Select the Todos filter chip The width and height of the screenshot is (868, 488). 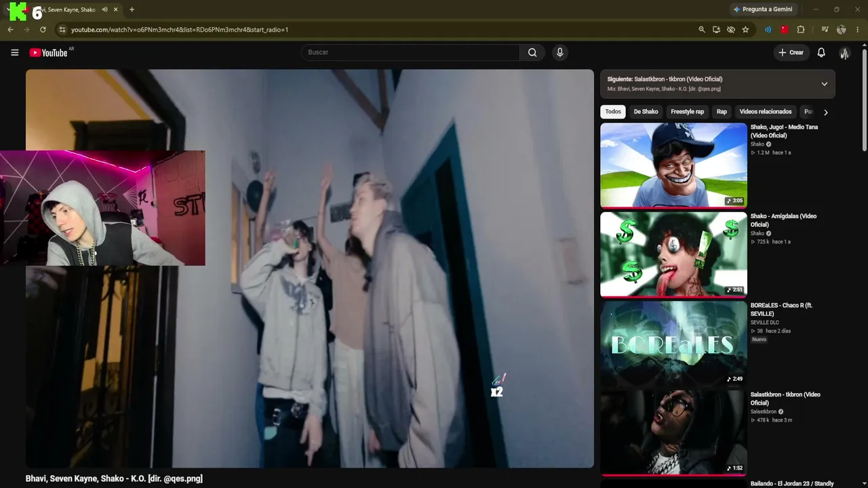click(613, 112)
